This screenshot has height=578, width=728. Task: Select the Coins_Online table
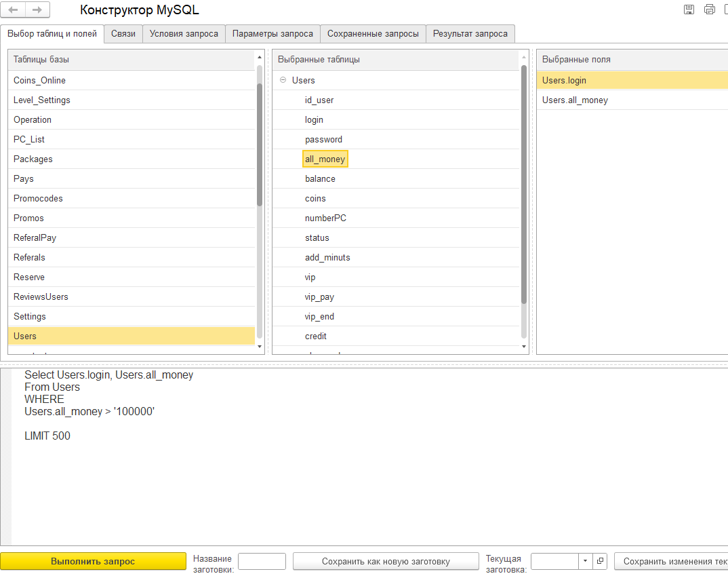132,80
